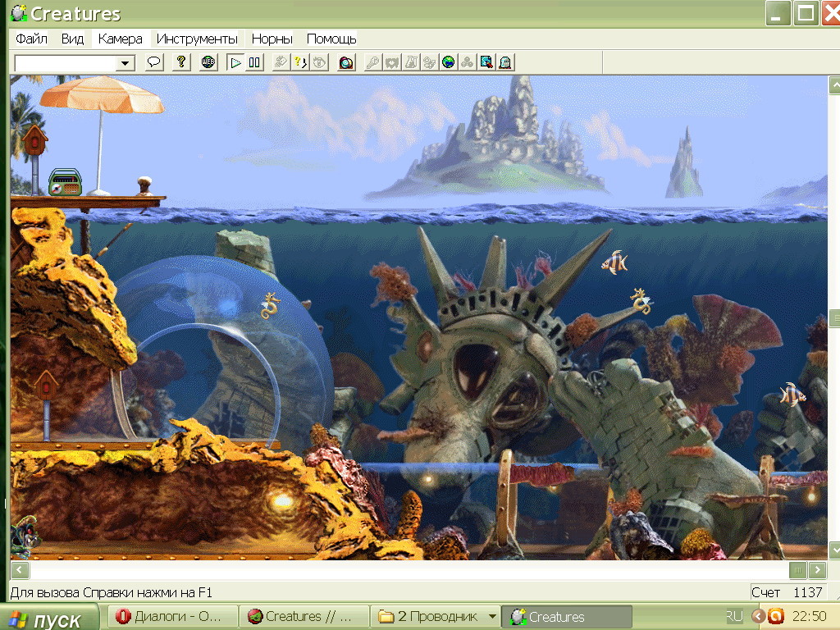Click the greyed creature face icon
This screenshot has height=630, width=840.
319,62
